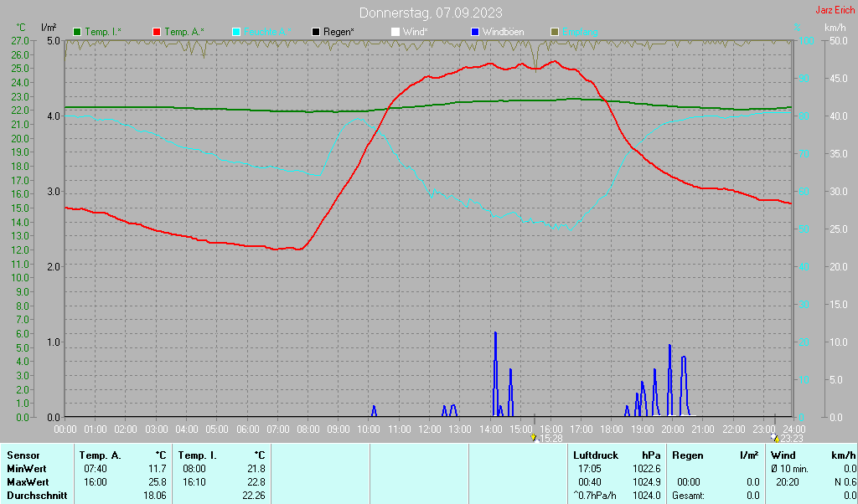Image resolution: width=858 pixels, height=504 pixels.
Task: Click the maximum outdoor temperature value 25.8
Action: tap(157, 483)
